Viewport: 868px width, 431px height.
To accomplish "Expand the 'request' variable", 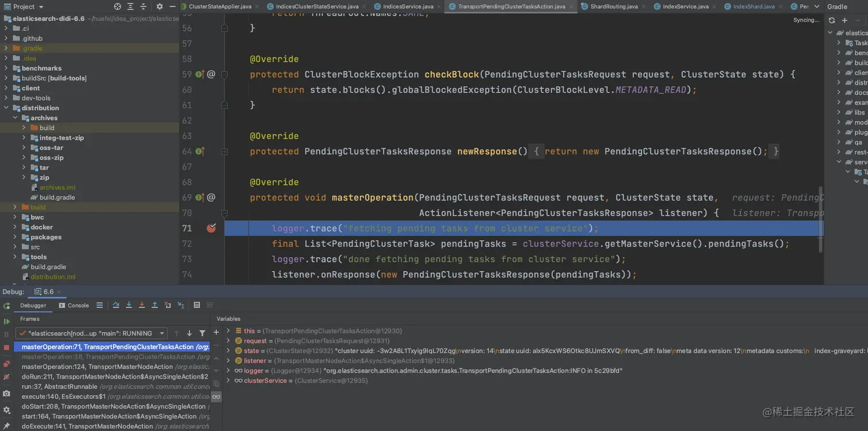I will point(228,341).
